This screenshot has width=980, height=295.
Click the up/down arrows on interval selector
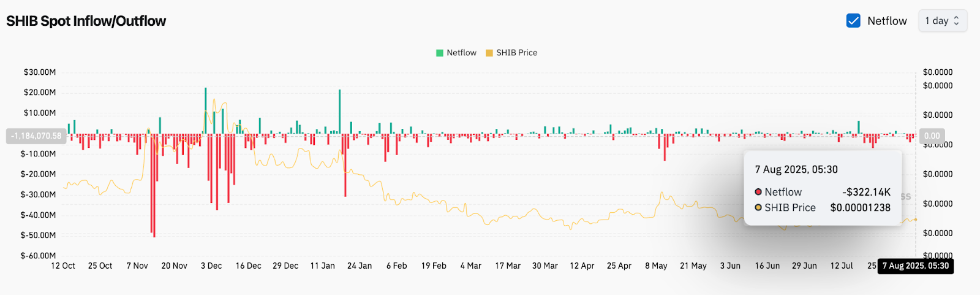coord(956,21)
